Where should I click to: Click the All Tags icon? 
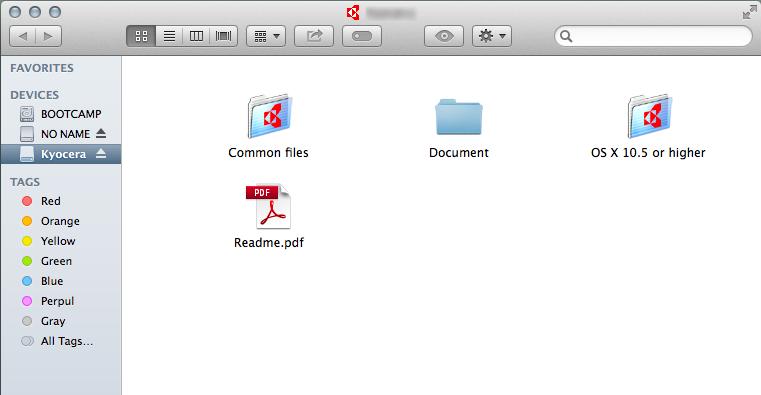coord(27,341)
